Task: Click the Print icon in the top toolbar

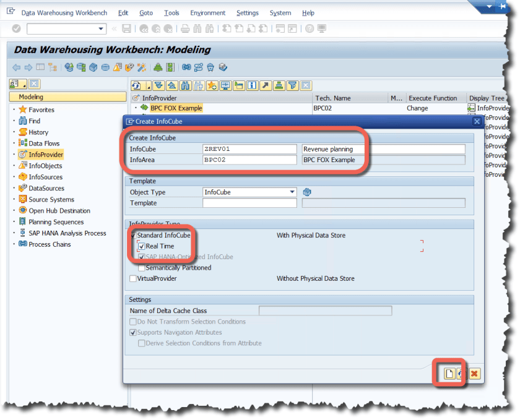Action: pyautogui.click(x=184, y=28)
